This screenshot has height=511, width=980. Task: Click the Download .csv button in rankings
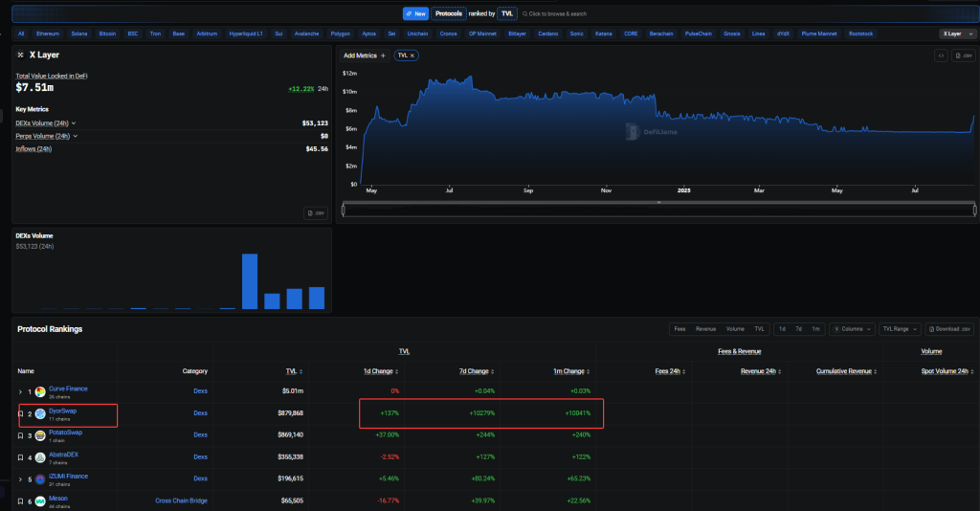(x=950, y=329)
